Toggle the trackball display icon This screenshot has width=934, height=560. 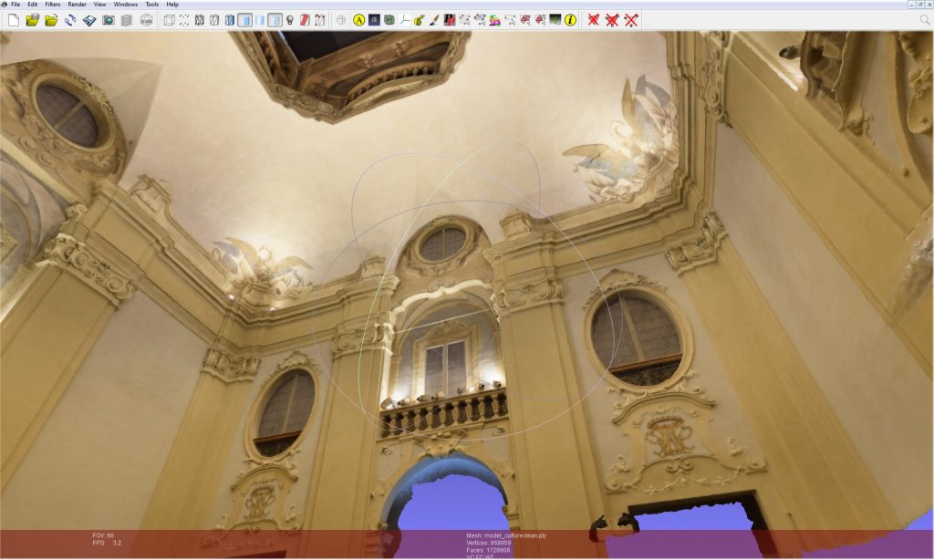click(341, 19)
